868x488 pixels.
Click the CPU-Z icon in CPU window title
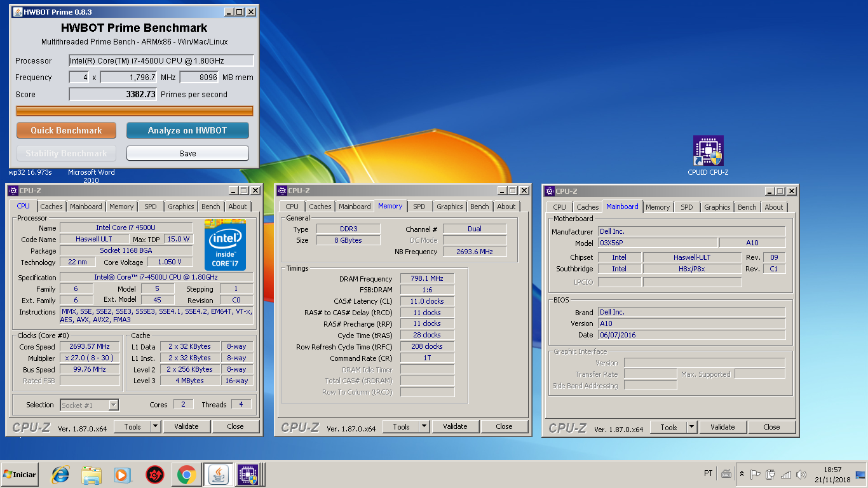pos(13,191)
